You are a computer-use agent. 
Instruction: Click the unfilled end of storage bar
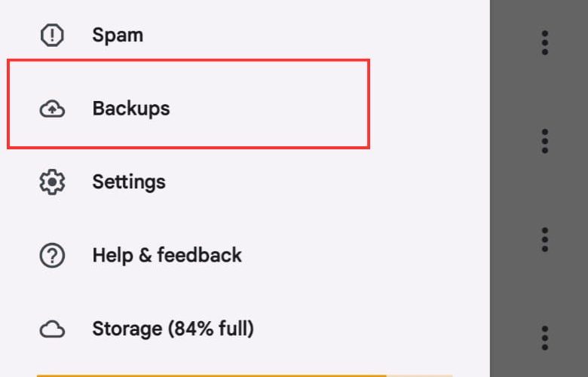(419, 375)
